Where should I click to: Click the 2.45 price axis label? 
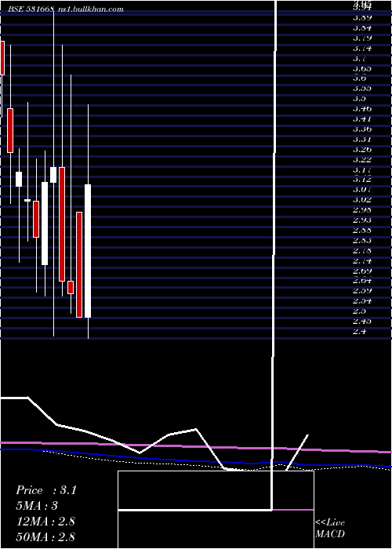click(362, 321)
